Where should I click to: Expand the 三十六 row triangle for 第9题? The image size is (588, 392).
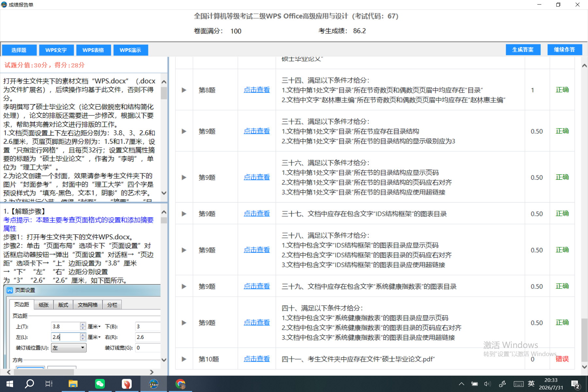pyautogui.click(x=184, y=177)
